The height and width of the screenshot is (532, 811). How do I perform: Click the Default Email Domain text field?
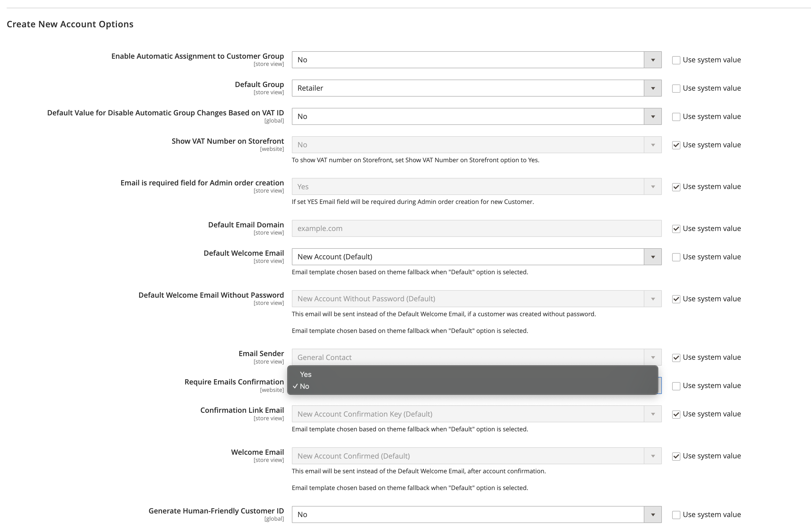point(476,229)
